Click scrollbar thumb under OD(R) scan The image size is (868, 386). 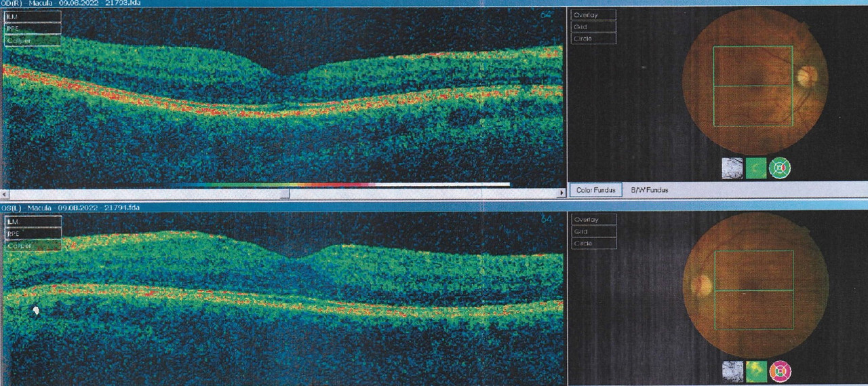[285, 193]
